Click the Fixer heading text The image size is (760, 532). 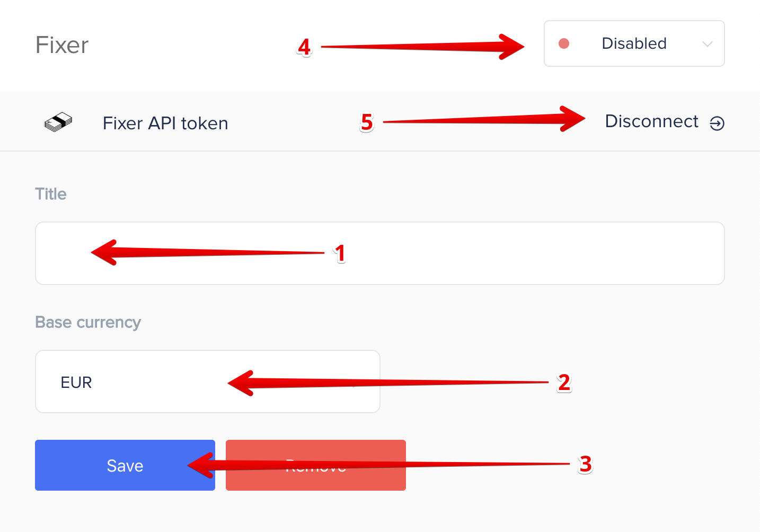[x=62, y=45]
